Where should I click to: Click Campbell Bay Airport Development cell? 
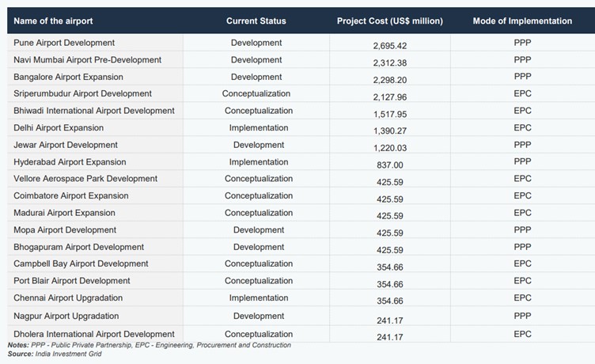click(81, 264)
